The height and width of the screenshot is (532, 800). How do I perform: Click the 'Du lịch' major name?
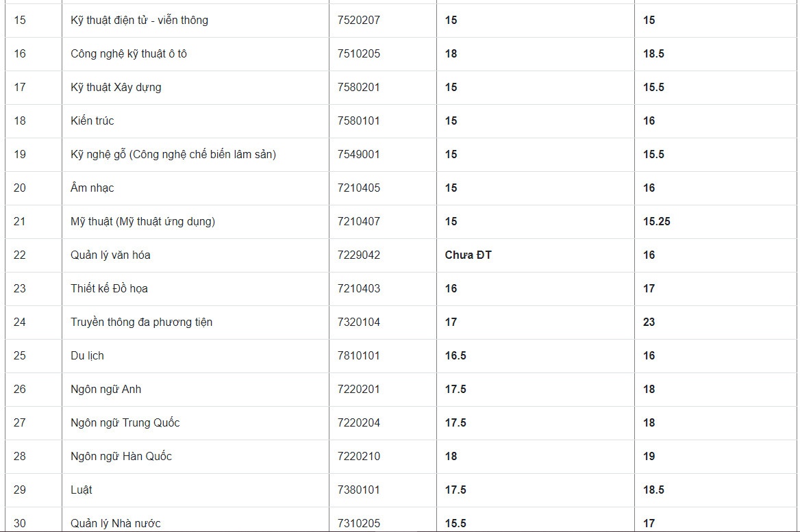click(x=87, y=355)
